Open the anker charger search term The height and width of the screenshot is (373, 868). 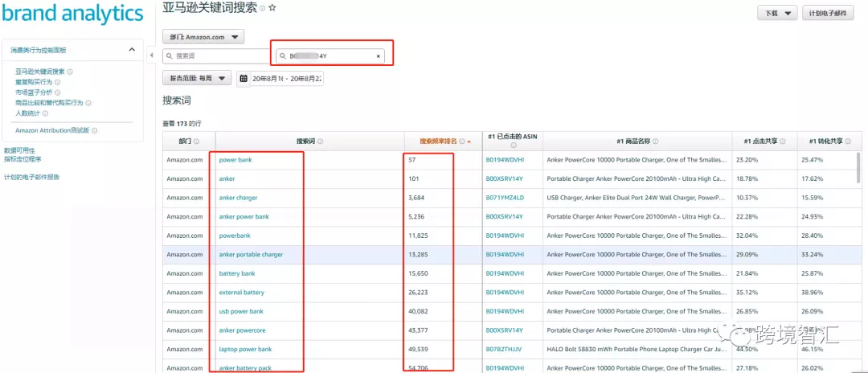(x=238, y=198)
